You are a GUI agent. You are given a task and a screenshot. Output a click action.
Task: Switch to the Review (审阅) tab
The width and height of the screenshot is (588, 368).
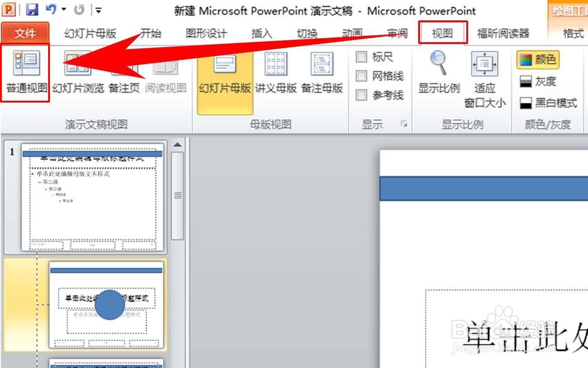[x=397, y=34]
